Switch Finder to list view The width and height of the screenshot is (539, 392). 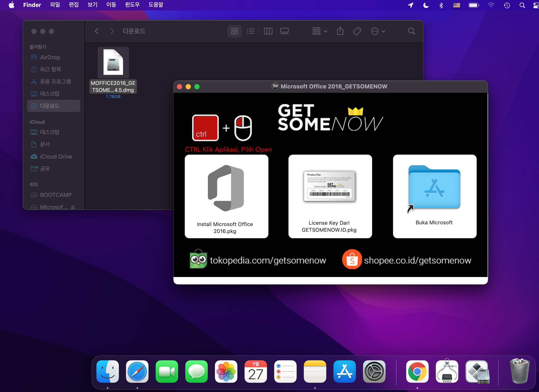click(251, 31)
